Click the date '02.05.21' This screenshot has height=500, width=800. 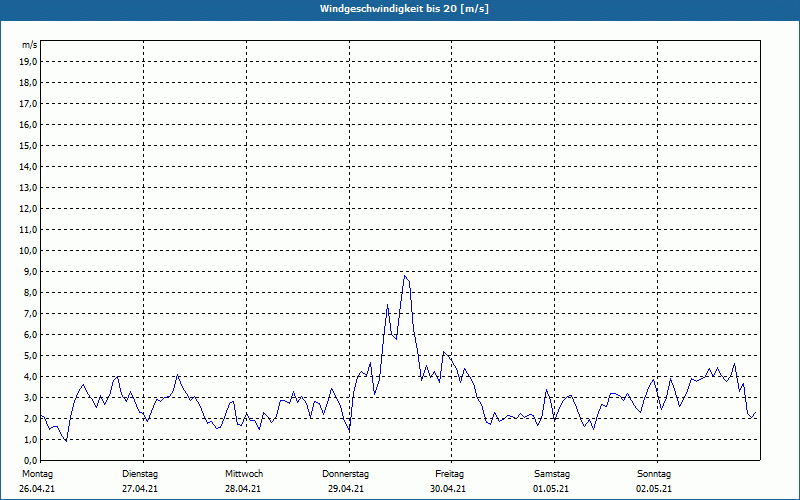coord(654,489)
